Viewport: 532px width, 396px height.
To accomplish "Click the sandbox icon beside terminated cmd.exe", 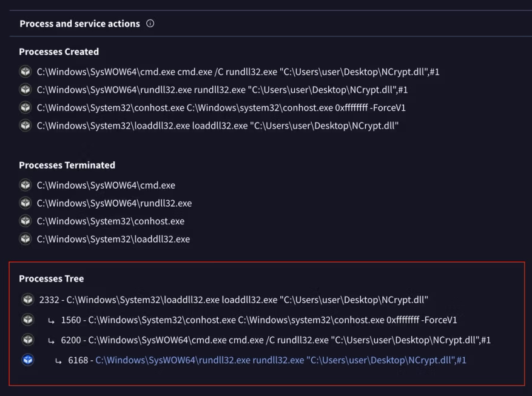I will tap(25, 185).
